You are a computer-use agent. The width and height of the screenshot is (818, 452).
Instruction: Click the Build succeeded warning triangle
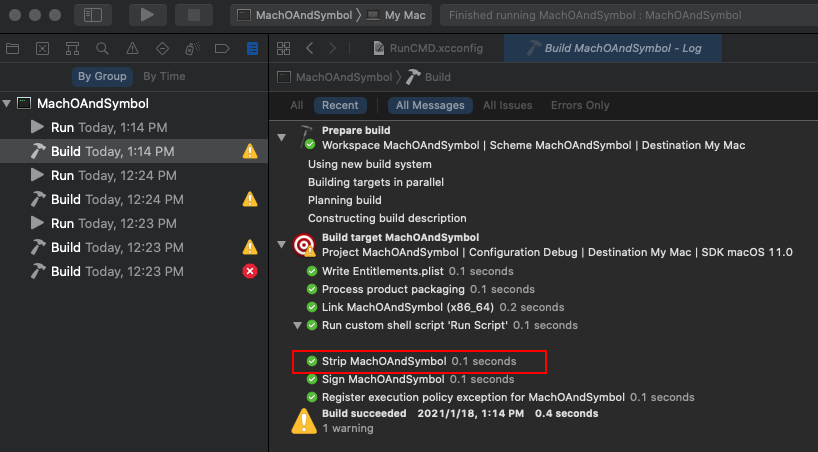coord(304,421)
